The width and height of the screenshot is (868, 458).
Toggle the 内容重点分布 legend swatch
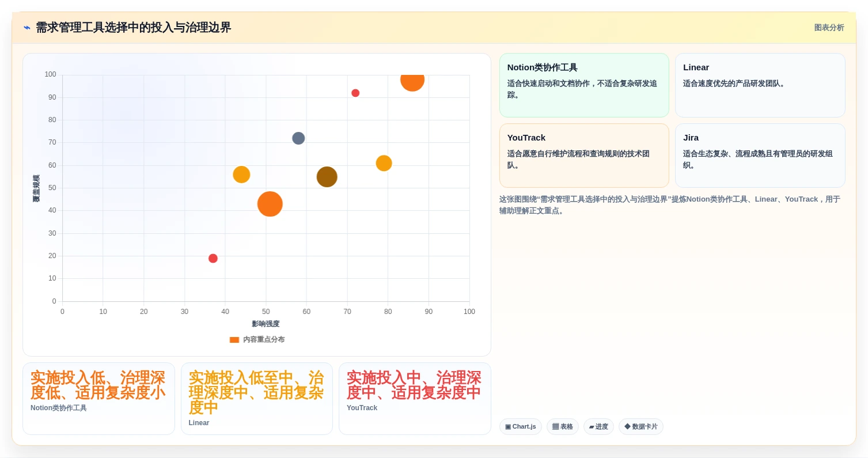coord(234,340)
